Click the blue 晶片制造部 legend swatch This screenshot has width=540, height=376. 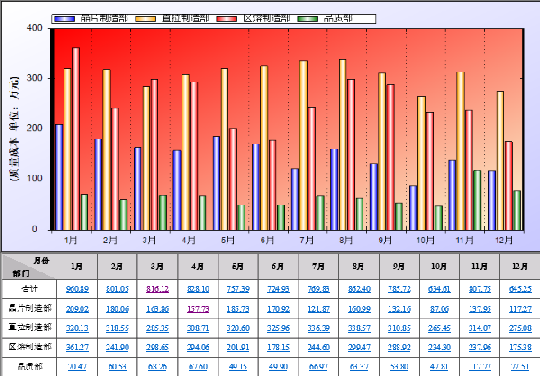(x=64, y=19)
